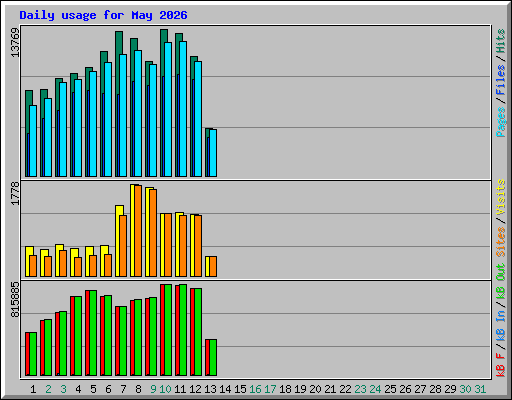Click the 'Daily usage for May 2026' title
Screen dimensions: 512x400
point(103,15)
